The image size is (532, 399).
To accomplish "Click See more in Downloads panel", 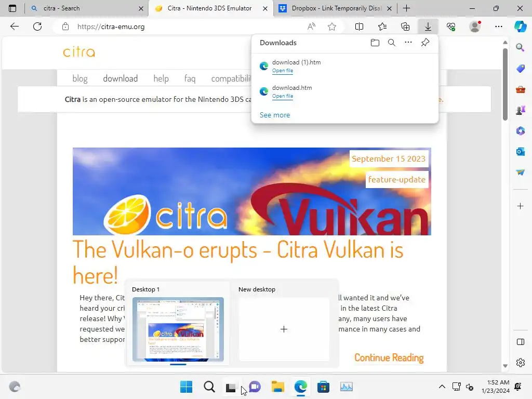I will coord(275,115).
